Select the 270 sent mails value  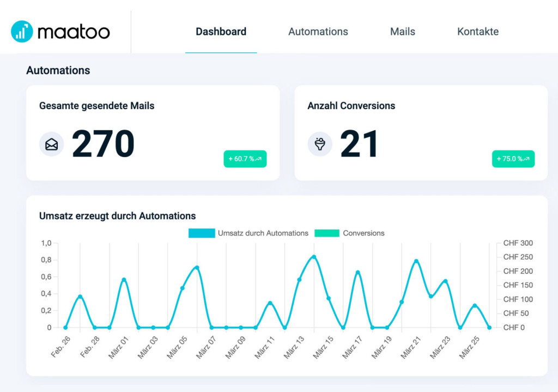[x=103, y=144]
